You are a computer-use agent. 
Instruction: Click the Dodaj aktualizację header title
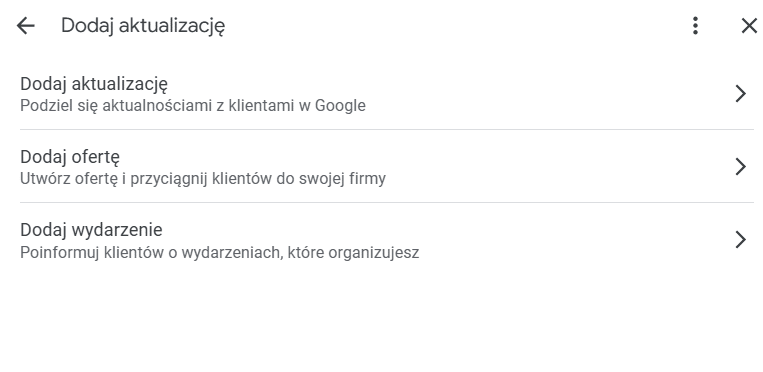(x=143, y=26)
